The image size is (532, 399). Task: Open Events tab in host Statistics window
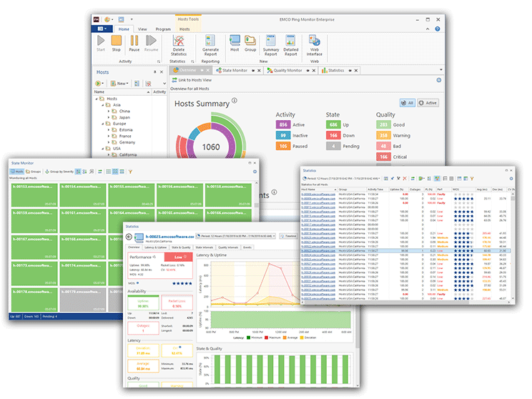(x=247, y=247)
